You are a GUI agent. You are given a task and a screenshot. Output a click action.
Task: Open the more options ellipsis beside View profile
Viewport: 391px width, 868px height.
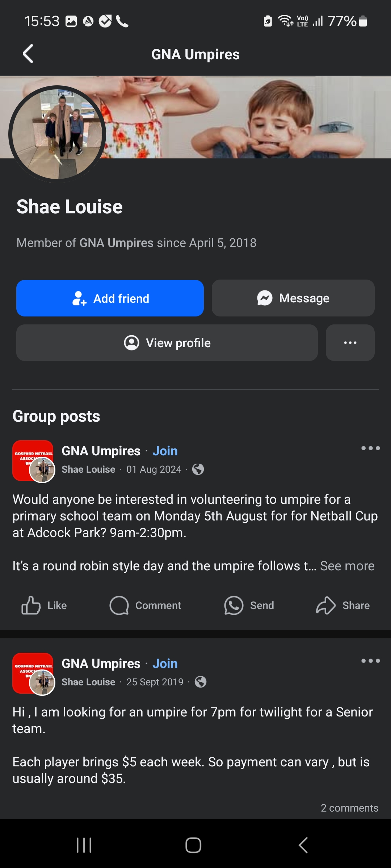point(350,343)
